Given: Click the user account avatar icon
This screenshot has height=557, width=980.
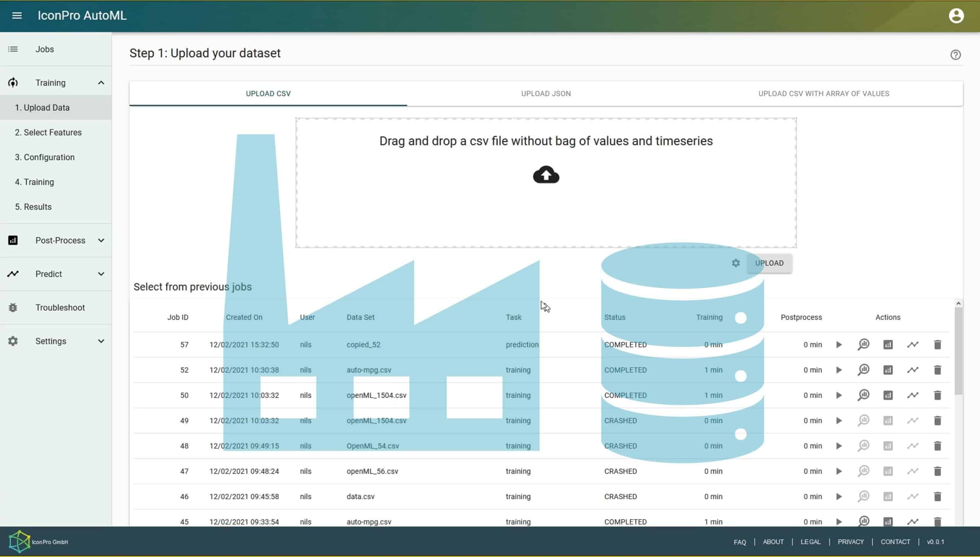Looking at the screenshot, I should click(956, 16).
